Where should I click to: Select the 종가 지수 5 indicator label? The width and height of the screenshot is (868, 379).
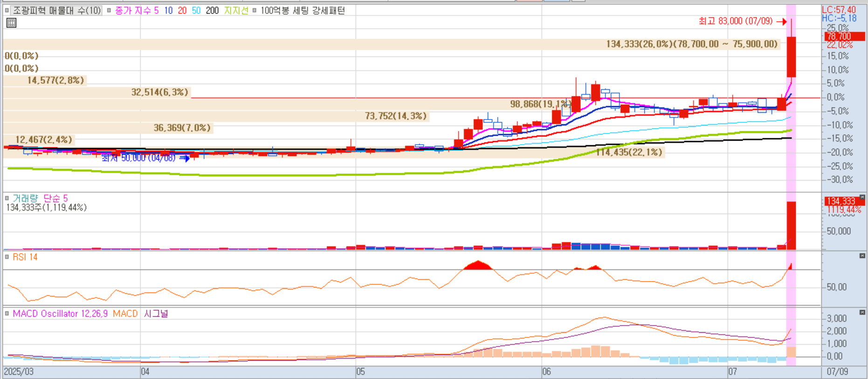(137, 10)
